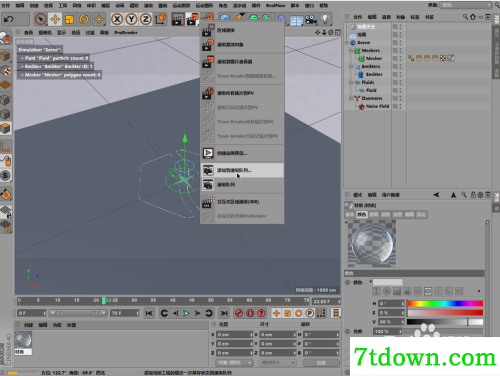Click the material thumbnail in Material Manager

coord(23,340)
